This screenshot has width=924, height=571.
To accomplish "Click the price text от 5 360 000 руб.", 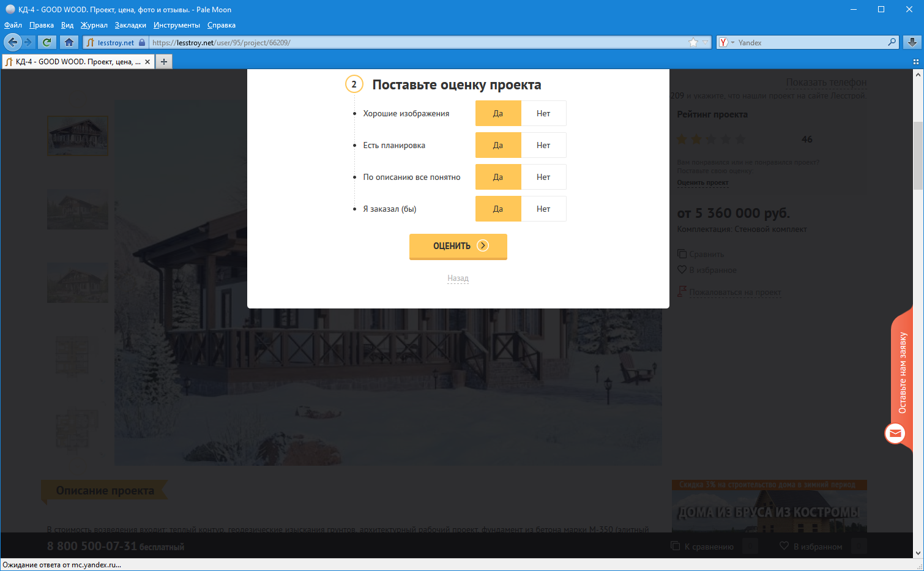I will [733, 213].
